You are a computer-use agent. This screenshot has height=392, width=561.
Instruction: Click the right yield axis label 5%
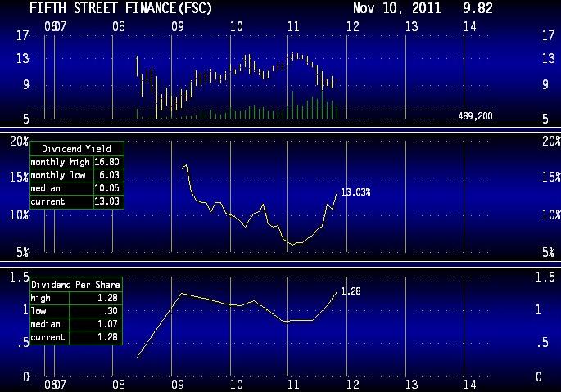[549, 253]
